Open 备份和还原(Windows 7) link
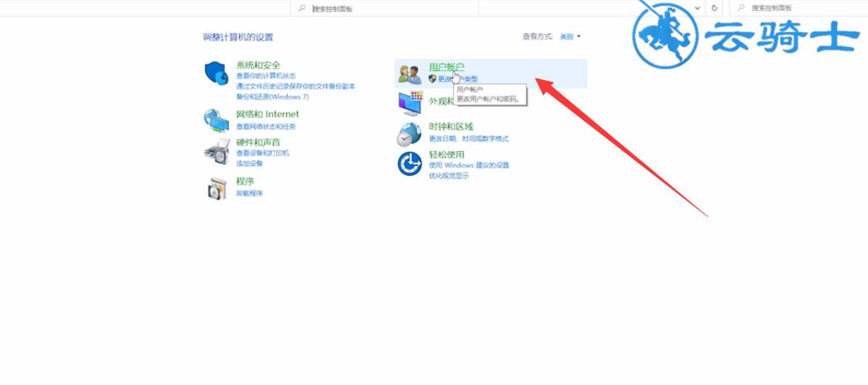 [273, 97]
